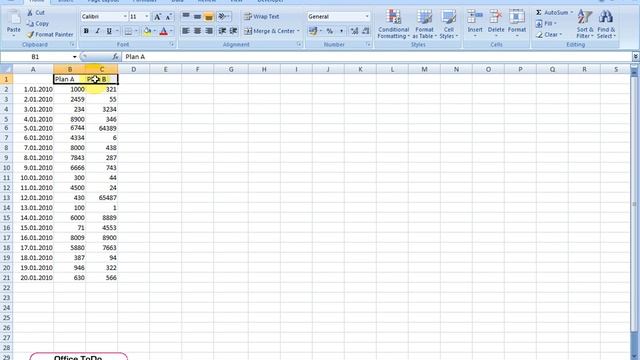Click cell with value 64389
Image resolution: width=640 pixels, height=360 pixels.
tap(102, 128)
